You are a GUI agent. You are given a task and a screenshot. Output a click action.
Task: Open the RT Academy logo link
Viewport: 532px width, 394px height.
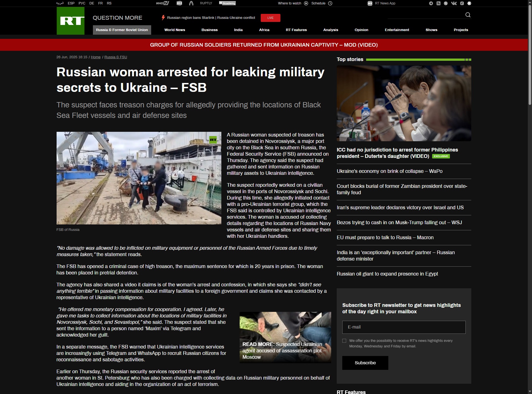click(x=227, y=3)
